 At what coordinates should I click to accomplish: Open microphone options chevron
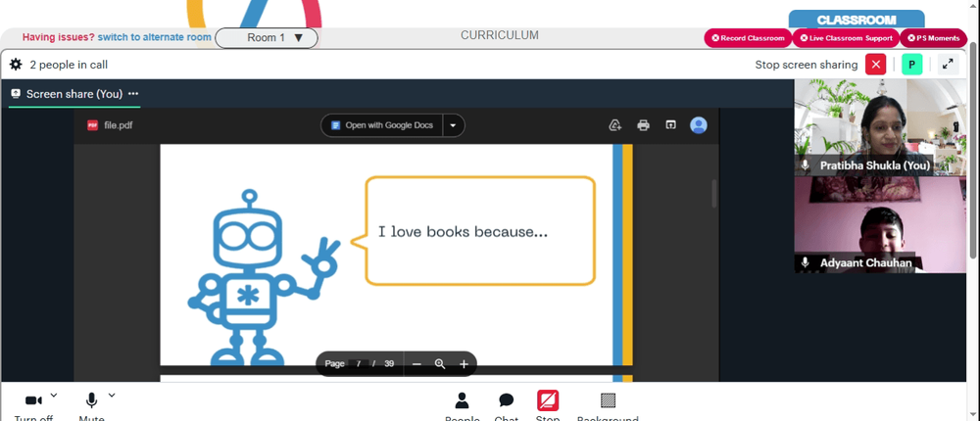pyautogui.click(x=112, y=395)
